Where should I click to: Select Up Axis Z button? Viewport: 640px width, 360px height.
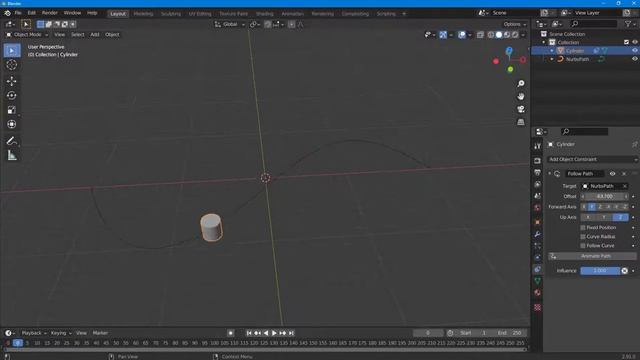tap(620, 218)
